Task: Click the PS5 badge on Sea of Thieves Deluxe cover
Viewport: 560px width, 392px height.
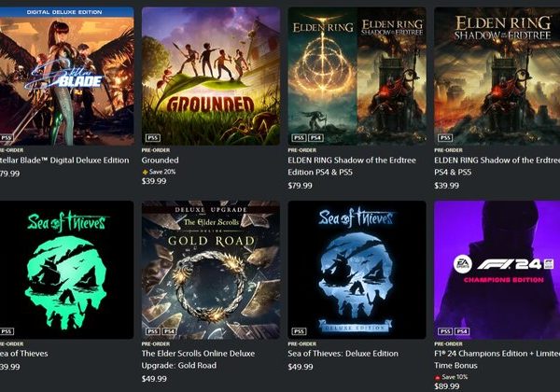Action: [x=299, y=331]
